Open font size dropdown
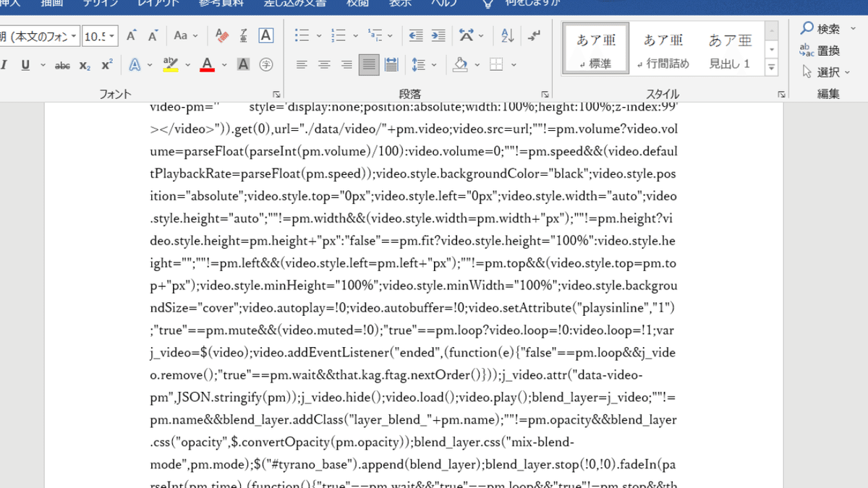The width and height of the screenshot is (868, 488). point(112,35)
